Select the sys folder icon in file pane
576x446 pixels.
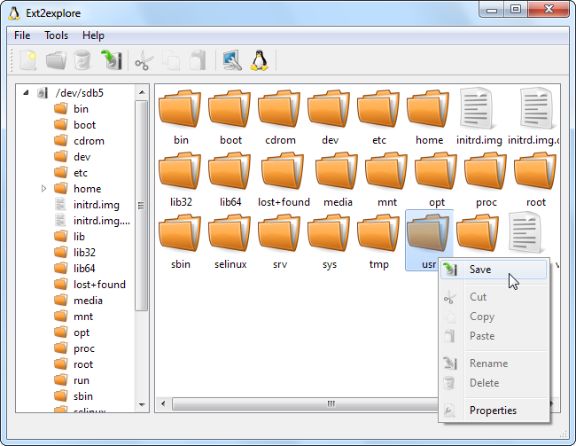click(329, 233)
